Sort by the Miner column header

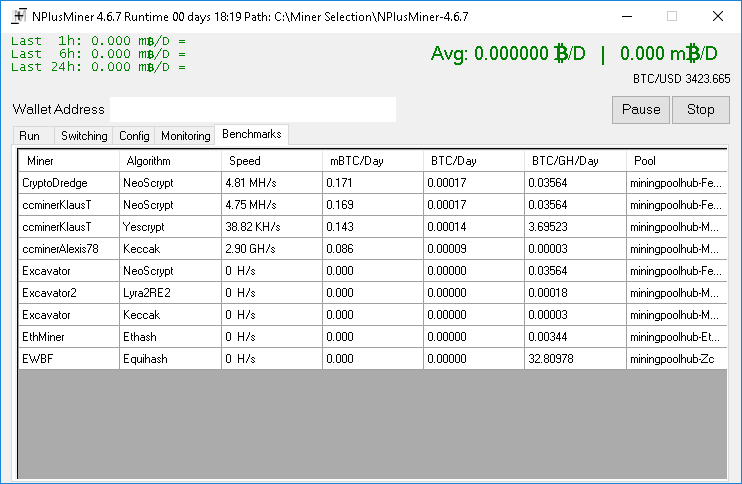(x=69, y=161)
